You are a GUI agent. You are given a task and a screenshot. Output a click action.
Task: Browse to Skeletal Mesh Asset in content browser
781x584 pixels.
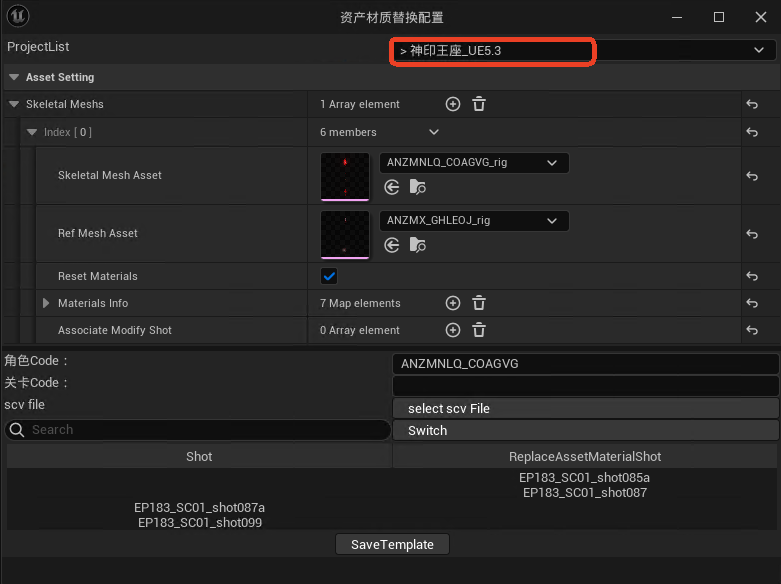[x=418, y=187]
